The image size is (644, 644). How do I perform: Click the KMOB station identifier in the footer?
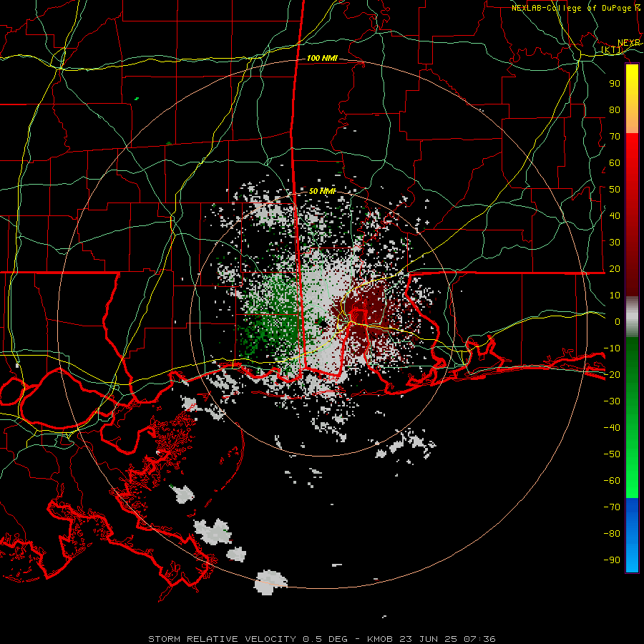380,639
